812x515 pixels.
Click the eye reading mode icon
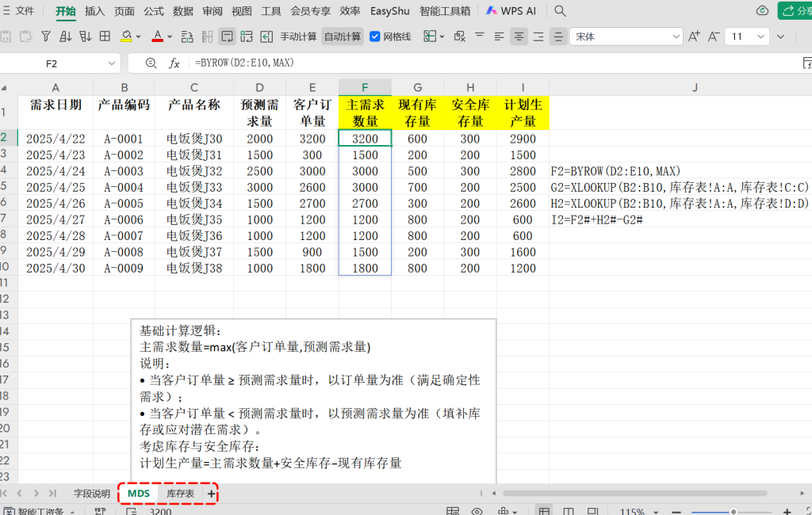(x=477, y=511)
